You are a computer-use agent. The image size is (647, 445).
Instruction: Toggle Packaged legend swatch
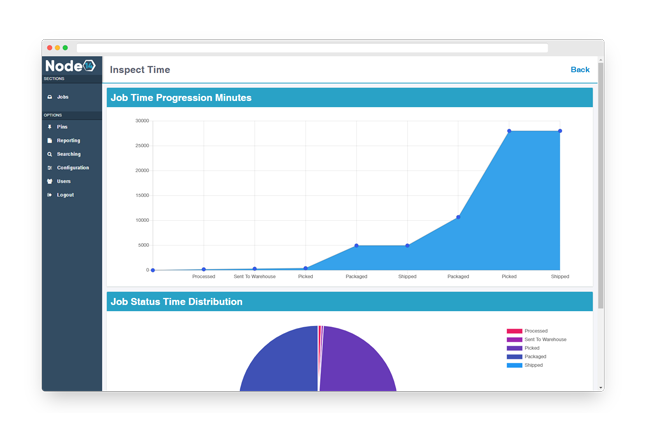click(514, 357)
